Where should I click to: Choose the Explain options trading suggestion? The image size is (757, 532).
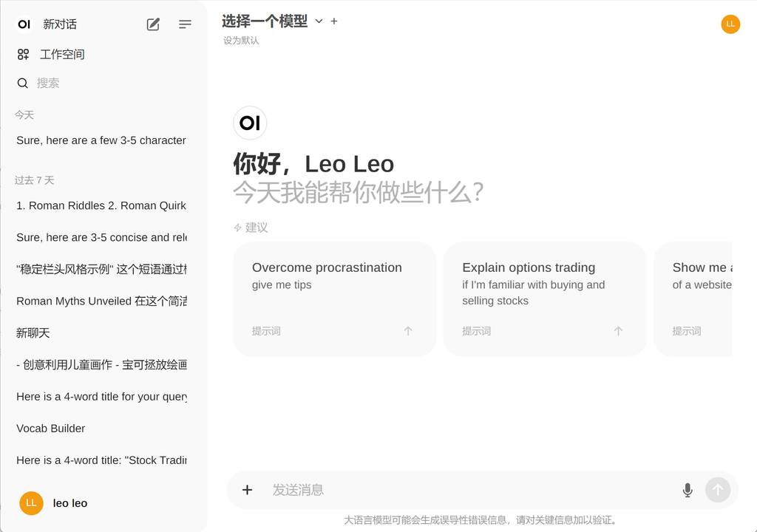tap(544, 299)
